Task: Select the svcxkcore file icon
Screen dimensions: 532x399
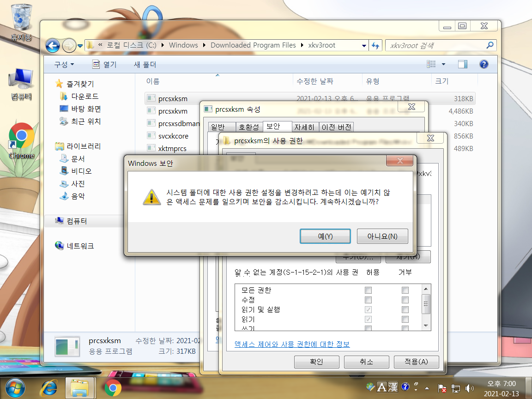Action: 151,136
